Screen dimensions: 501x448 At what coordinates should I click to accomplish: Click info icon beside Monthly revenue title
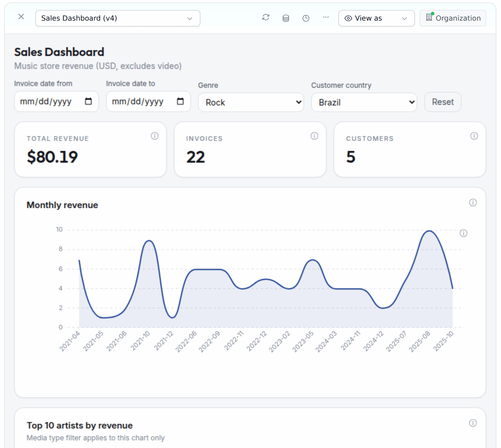tap(473, 202)
